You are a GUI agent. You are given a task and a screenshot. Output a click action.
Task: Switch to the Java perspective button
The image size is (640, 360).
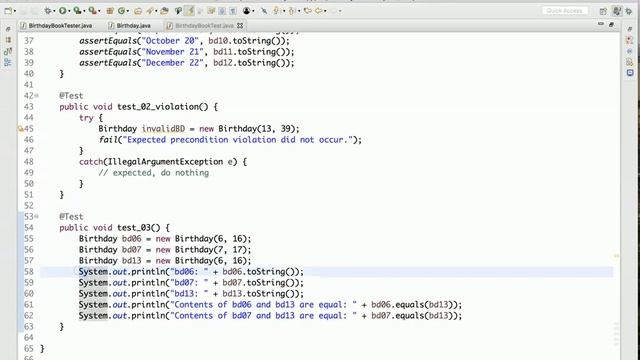tap(617, 11)
